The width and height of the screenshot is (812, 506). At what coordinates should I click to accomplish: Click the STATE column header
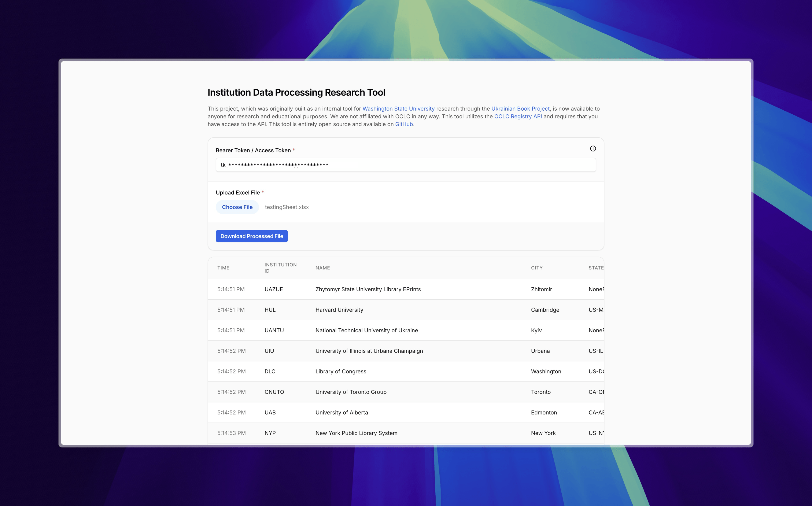coord(596,268)
